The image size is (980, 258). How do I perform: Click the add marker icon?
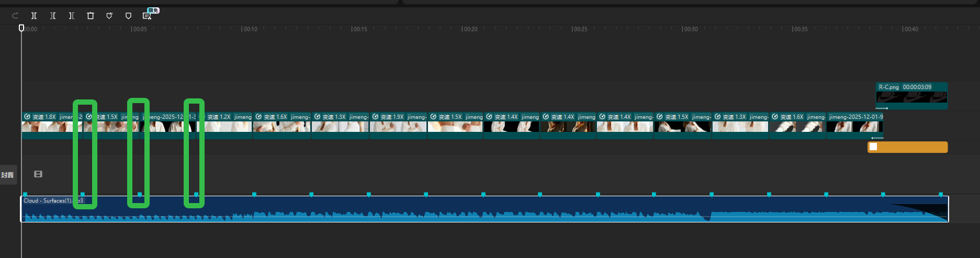click(128, 16)
